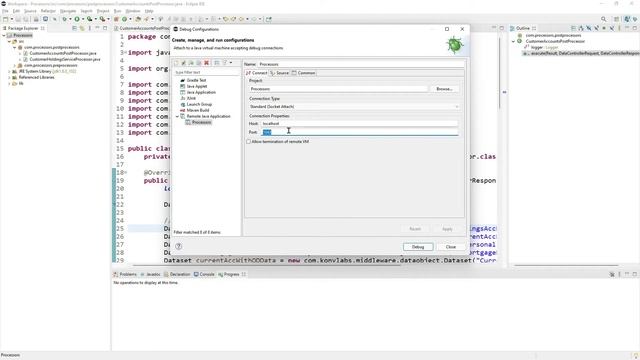Click Link with Editor icon in Package Explorer
The width and height of the screenshot is (640, 360).
pos(82,28)
